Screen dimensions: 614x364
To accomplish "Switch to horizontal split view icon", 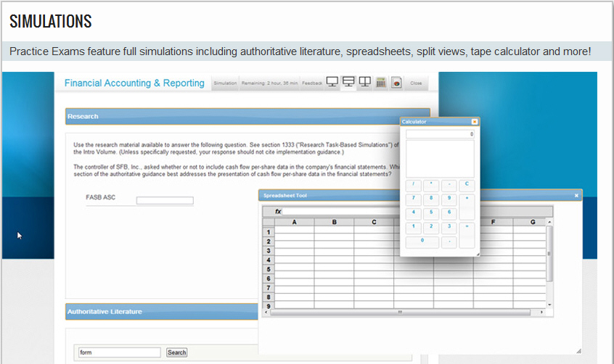I will (348, 83).
